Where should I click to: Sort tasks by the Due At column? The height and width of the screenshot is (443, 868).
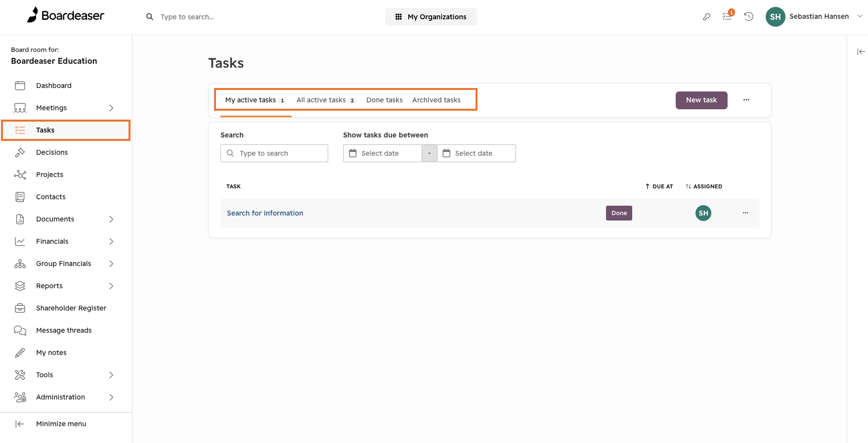pos(659,186)
